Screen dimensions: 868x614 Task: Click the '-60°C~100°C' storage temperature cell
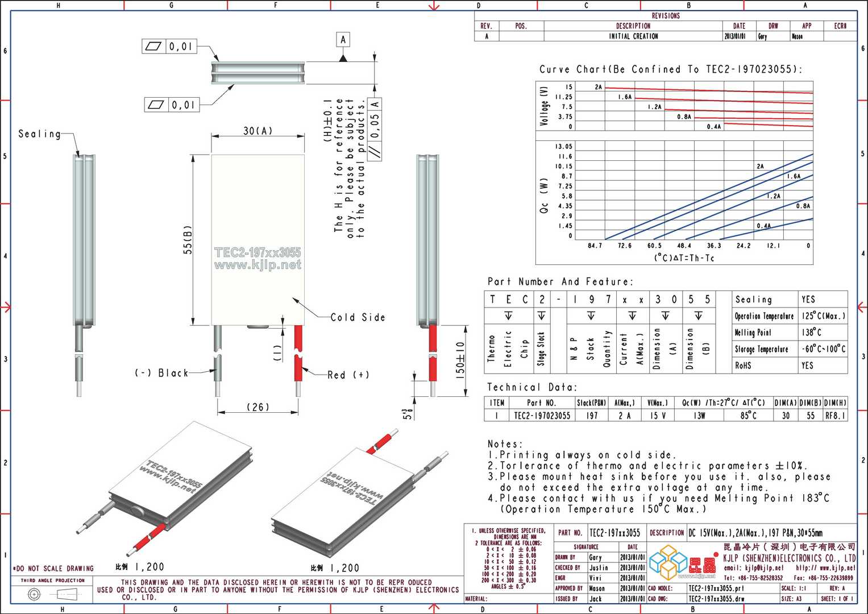pyautogui.click(x=823, y=349)
